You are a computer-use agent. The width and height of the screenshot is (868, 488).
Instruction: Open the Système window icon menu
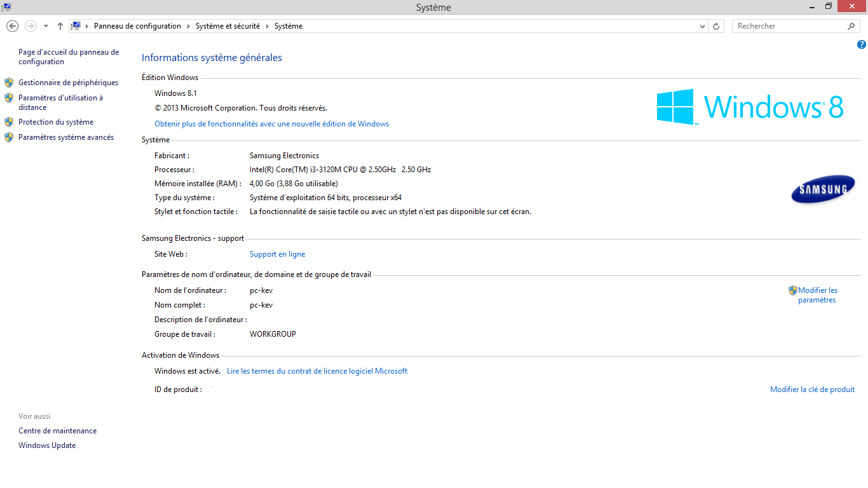point(6,6)
